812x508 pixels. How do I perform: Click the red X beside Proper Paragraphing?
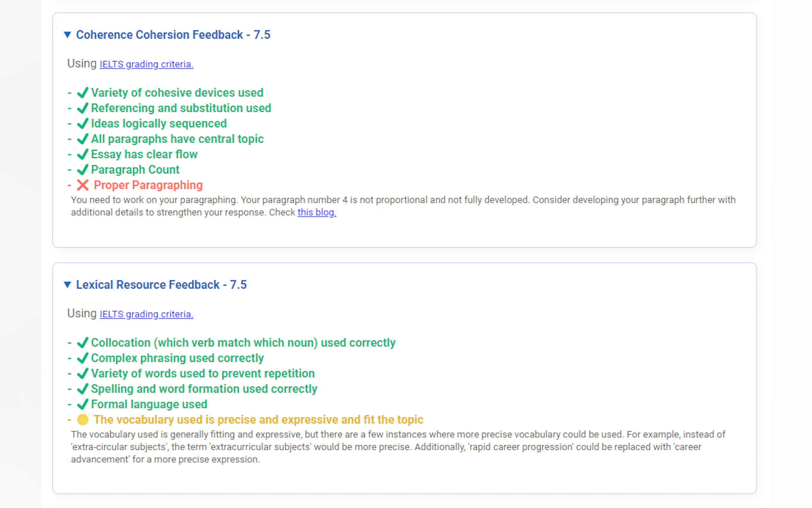[x=82, y=185]
